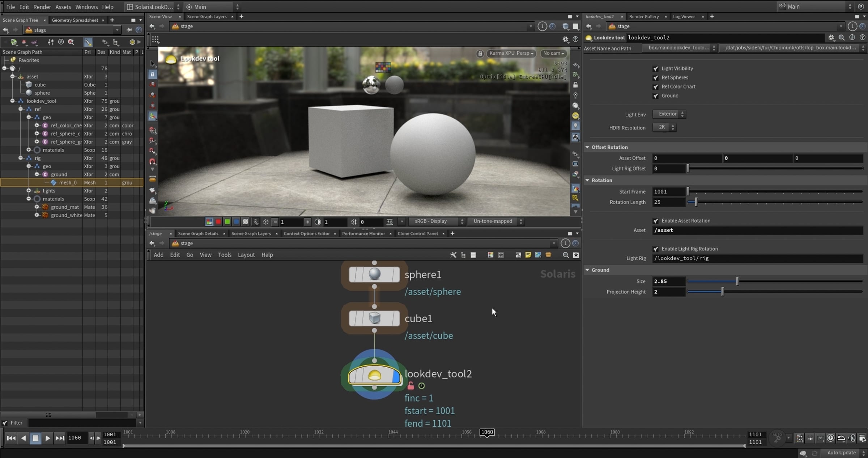Stop playback button
Screen dimensions: 868x458
click(35, 438)
